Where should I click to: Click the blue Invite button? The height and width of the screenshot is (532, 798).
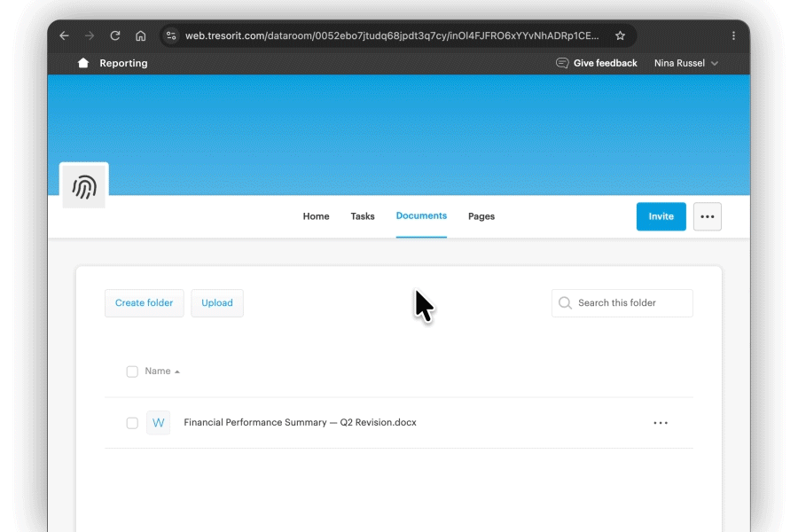(x=661, y=216)
